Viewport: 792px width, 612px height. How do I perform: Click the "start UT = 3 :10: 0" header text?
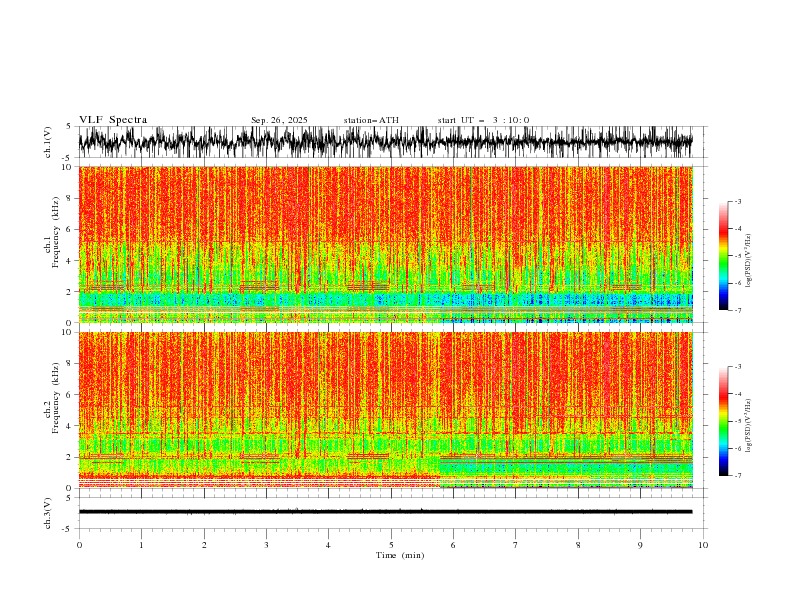(x=483, y=120)
